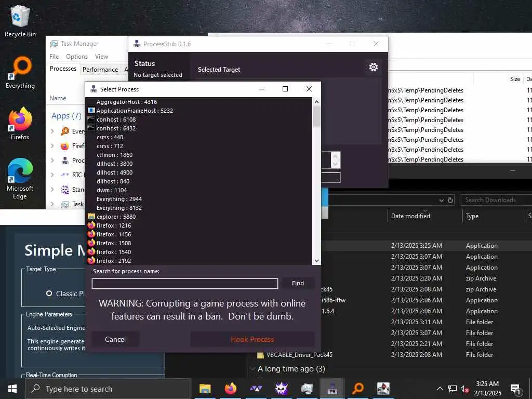
Task: Click conhost 6108 console icon
Action: [91, 119]
